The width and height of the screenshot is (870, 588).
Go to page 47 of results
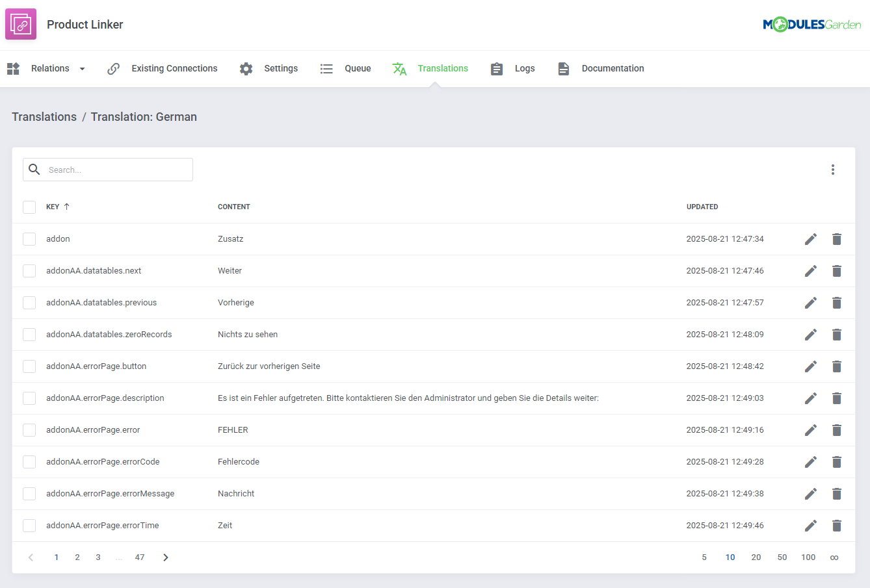click(139, 557)
